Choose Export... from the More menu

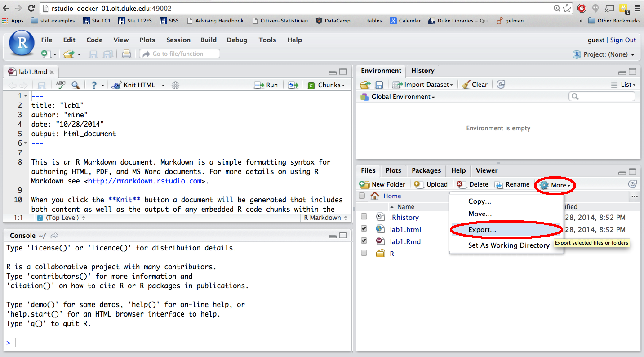tap(482, 230)
